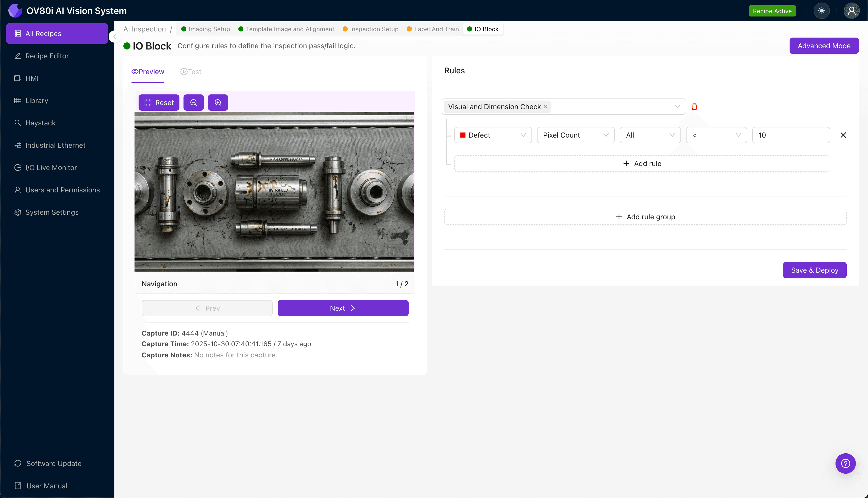Viewport: 868px width, 498px height.
Task: Open the Pixel Count metric dropdown
Action: pyautogui.click(x=575, y=135)
